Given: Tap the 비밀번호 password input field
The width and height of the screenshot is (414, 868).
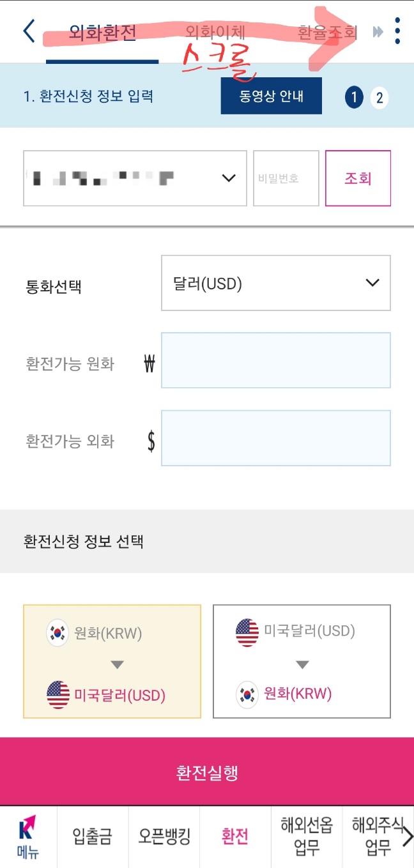Looking at the screenshot, I should click(286, 178).
